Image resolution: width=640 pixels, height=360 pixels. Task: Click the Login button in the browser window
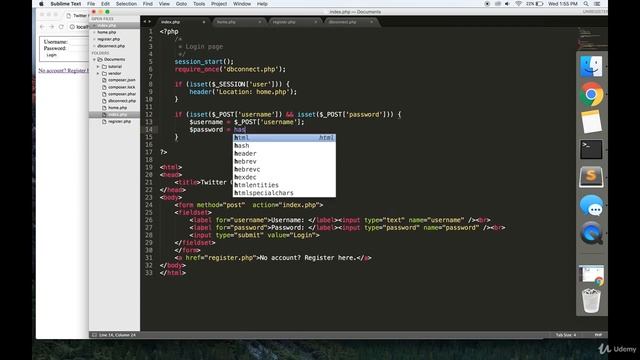coord(51,55)
